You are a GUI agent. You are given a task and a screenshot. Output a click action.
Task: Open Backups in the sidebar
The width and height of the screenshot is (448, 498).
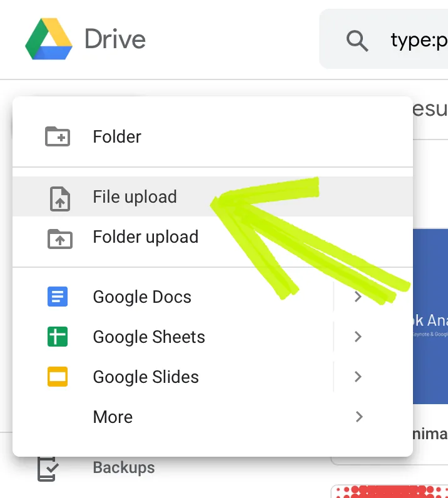(124, 467)
